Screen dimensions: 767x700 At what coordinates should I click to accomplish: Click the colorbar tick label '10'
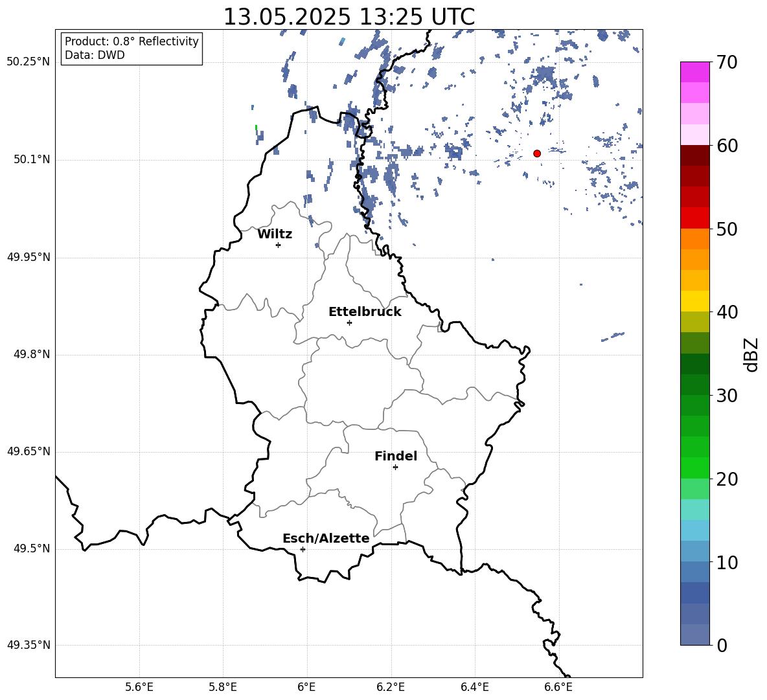[x=727, y=563]
